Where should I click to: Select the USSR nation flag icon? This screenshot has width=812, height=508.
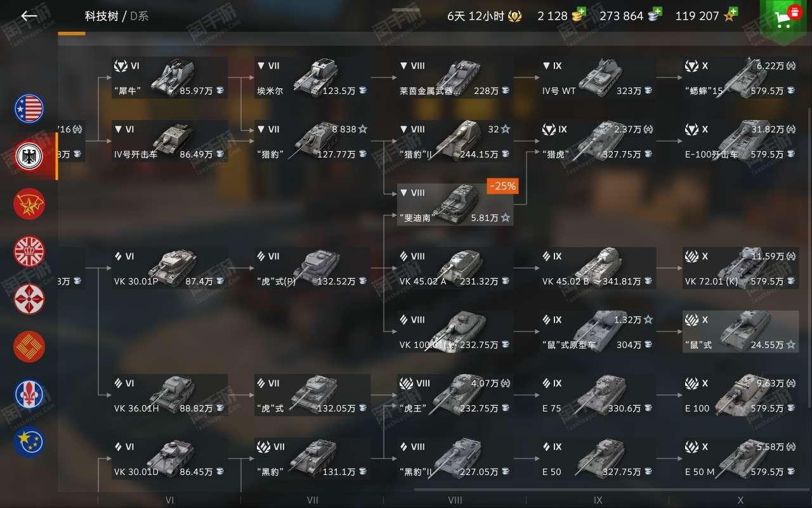(x=30, y=204)
